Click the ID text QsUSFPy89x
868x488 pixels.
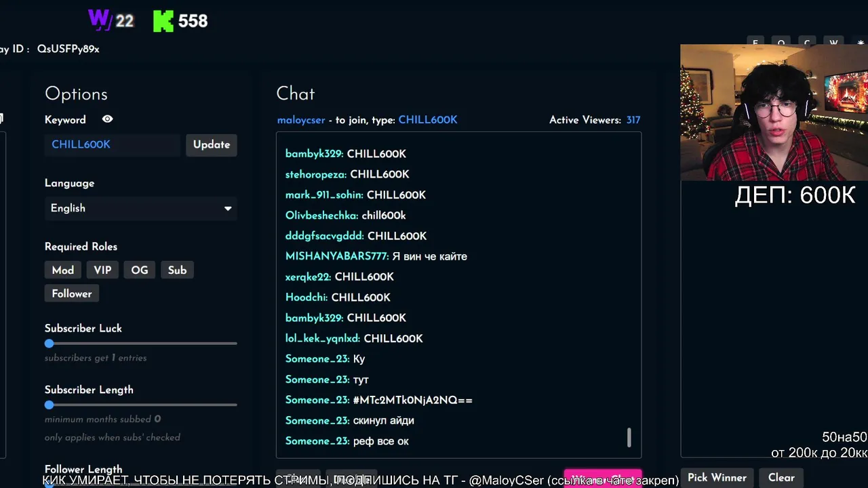pos(68,49)
